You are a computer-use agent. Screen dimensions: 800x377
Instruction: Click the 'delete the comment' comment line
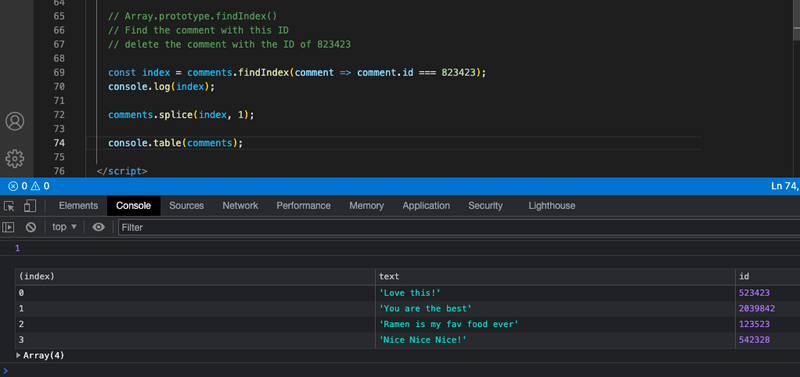point(229,44)
